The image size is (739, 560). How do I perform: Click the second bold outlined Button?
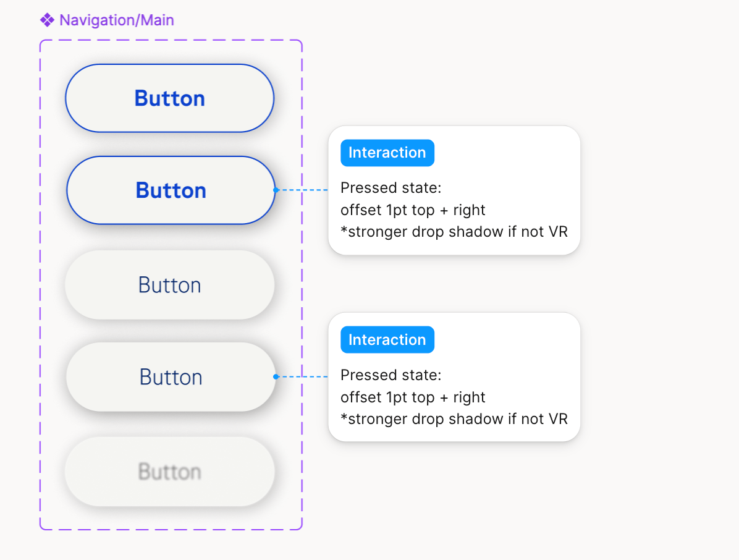tap(171, 190)
